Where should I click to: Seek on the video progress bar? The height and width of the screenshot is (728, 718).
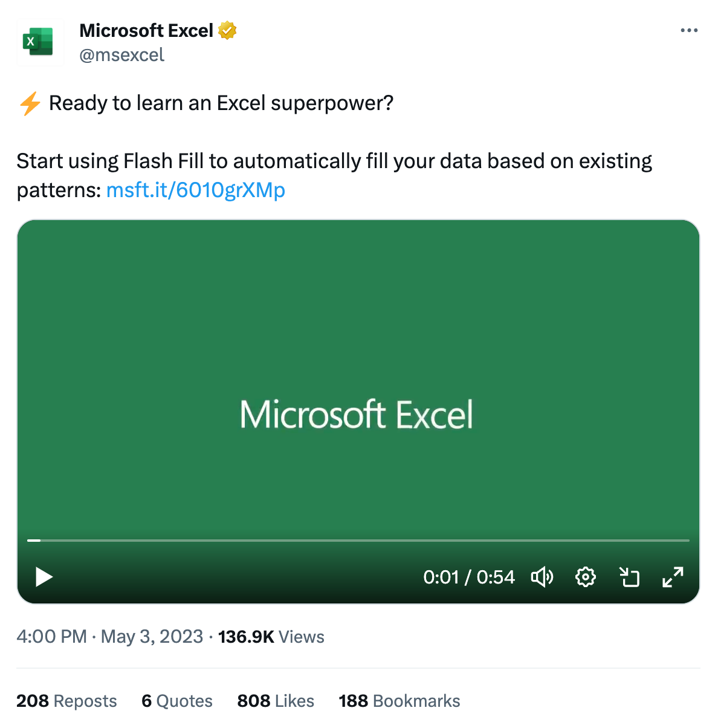pyautogui.click(x=358, y=540)
